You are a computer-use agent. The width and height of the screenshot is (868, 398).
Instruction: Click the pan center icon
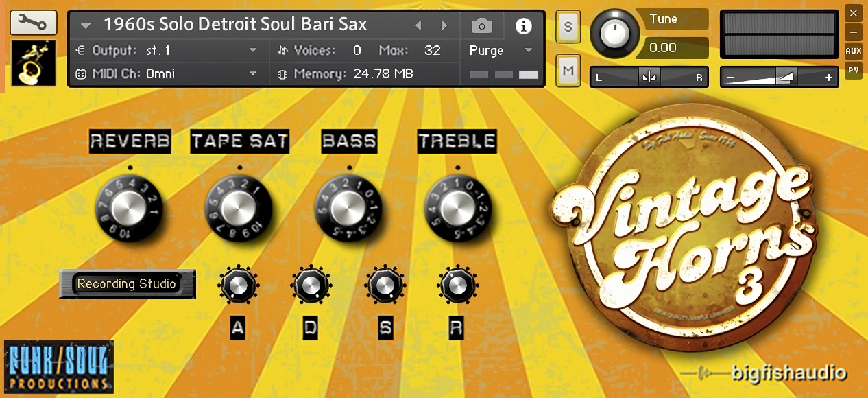click(x=649, y=78)
